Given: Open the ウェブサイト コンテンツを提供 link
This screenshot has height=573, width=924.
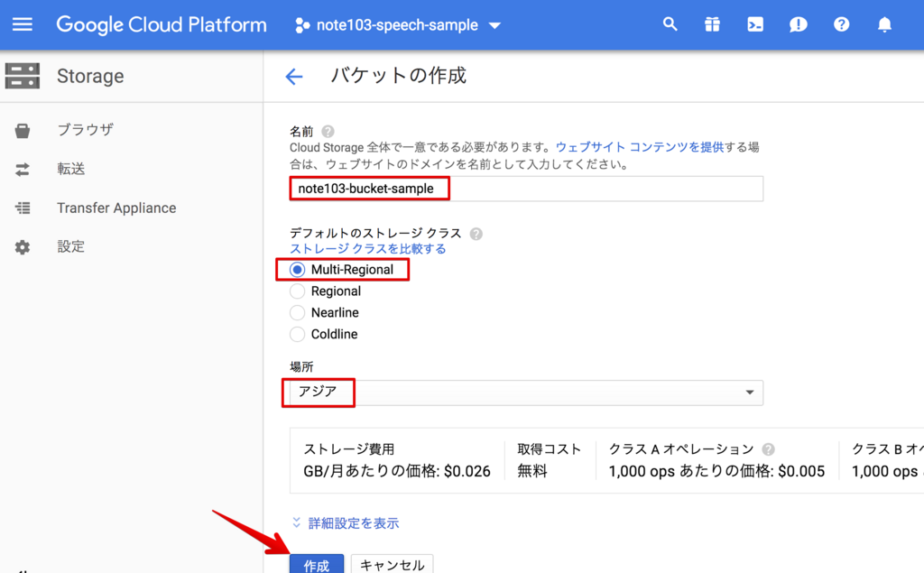Looking at the screenshot, I should coord(640,147).
